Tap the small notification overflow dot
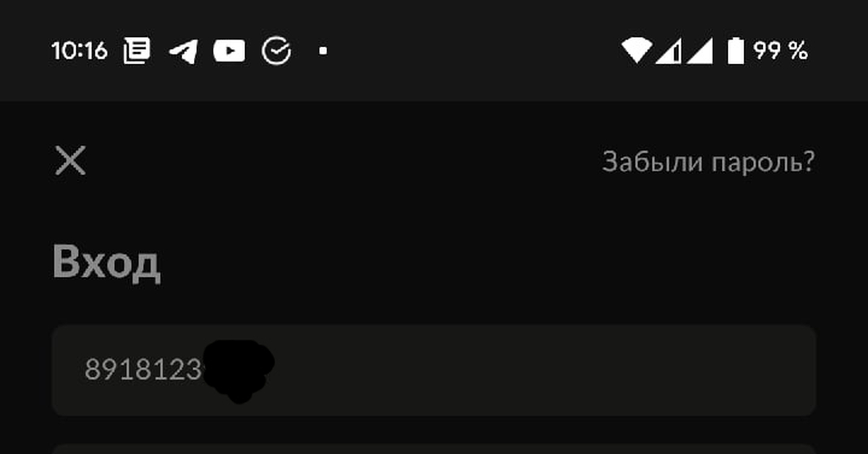The image size is (868, 454). (x=323, y=51)
